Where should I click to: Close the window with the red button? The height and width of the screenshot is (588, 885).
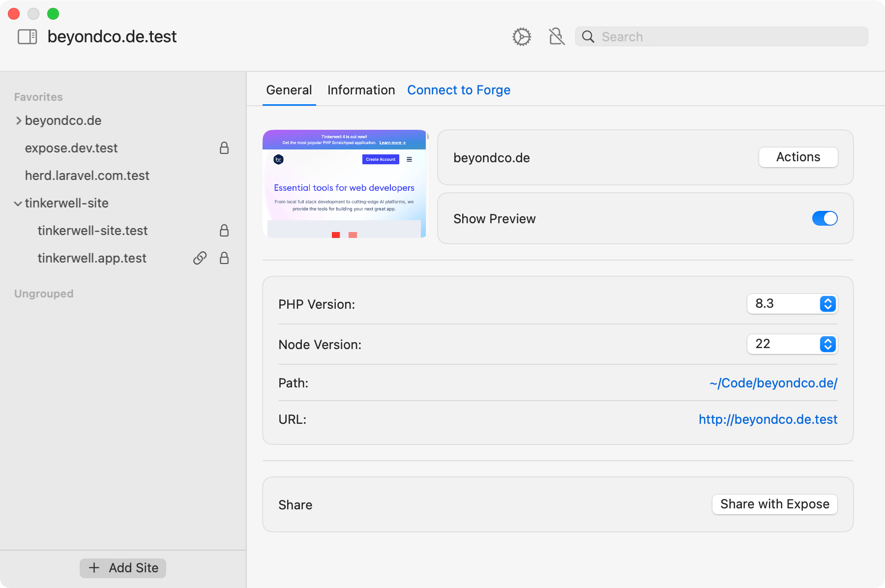pos(14,14)
